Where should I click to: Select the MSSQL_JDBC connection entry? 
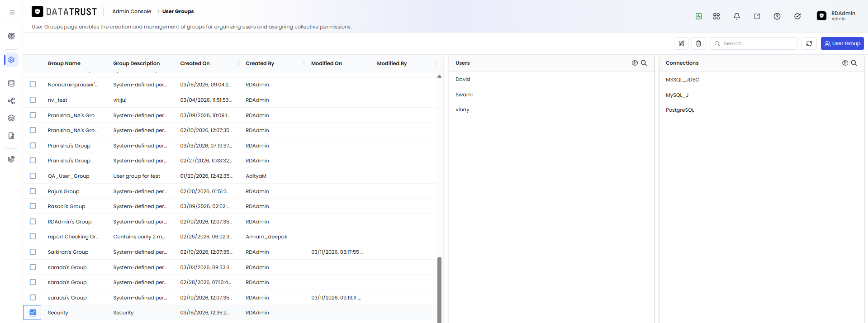pyautogui.click(x=682, y=80)
